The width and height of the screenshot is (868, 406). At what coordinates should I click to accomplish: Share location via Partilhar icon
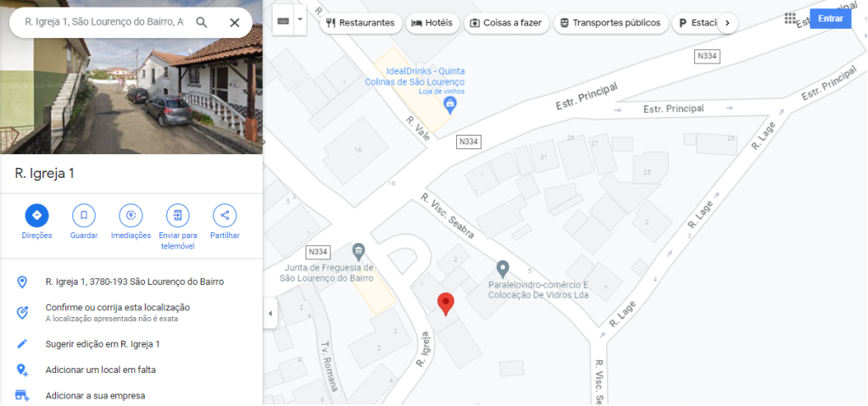click(225, 215)
